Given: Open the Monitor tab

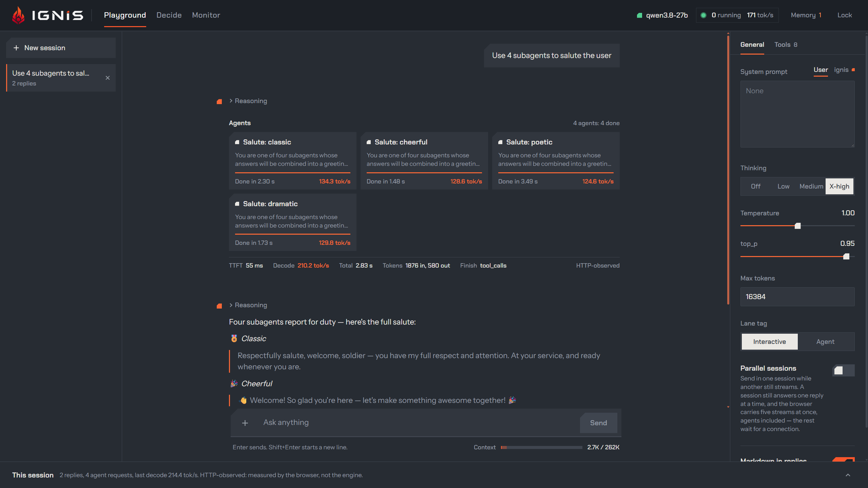Looking at the screenshot, I should click(x=206, y=15).
